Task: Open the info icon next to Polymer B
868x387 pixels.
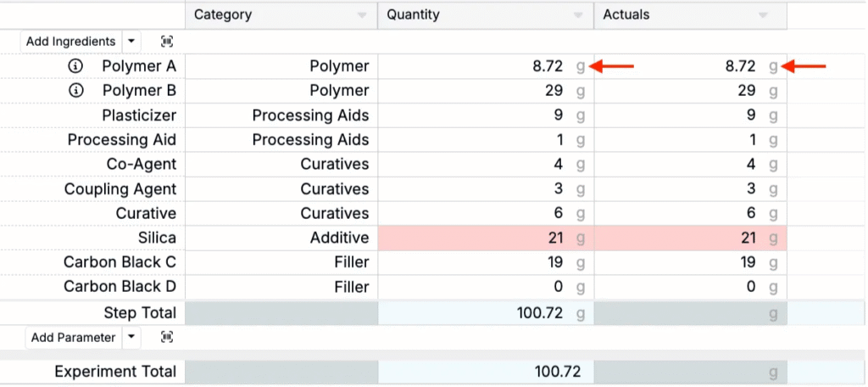Action: coord(75,91)
